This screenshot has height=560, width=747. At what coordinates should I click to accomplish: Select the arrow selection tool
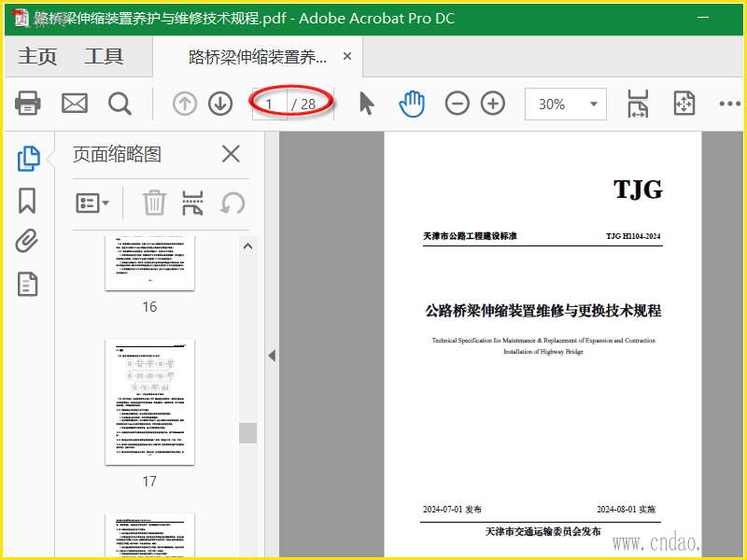point(366,104)
